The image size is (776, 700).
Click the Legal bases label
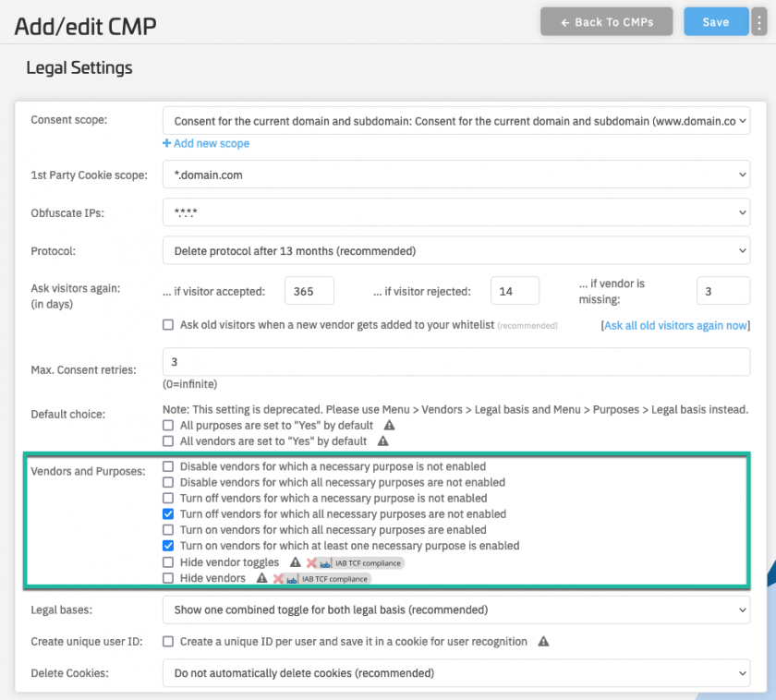point(61,610)
